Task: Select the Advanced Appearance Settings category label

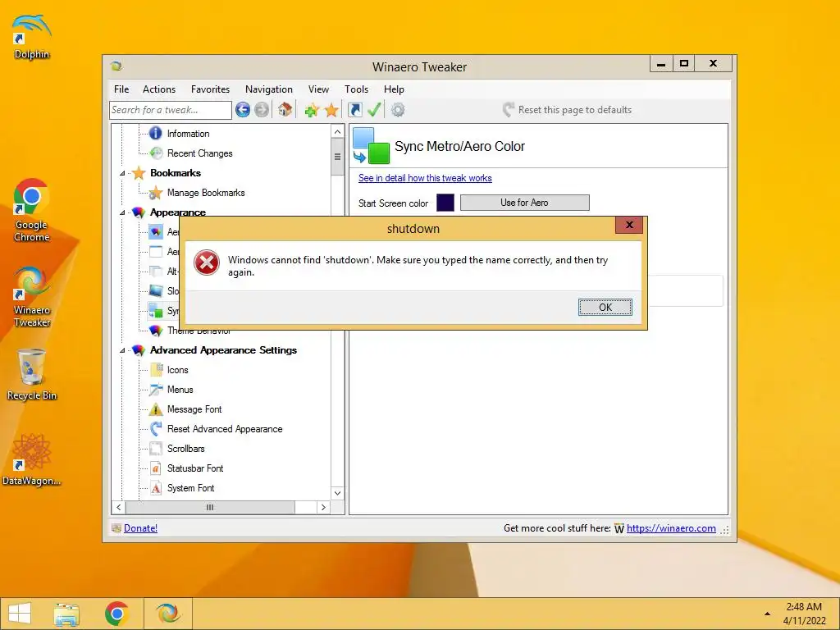Action: tap(223, 350)
